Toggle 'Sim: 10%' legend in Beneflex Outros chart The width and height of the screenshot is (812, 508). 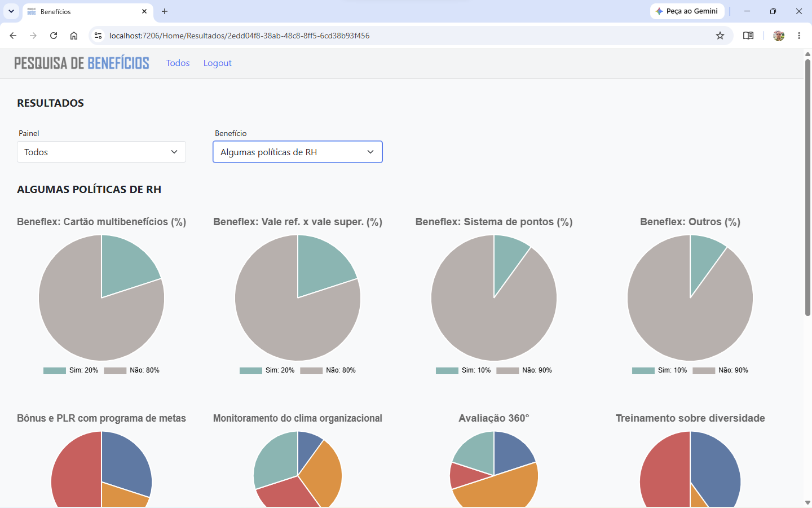(x=660, y=370)
